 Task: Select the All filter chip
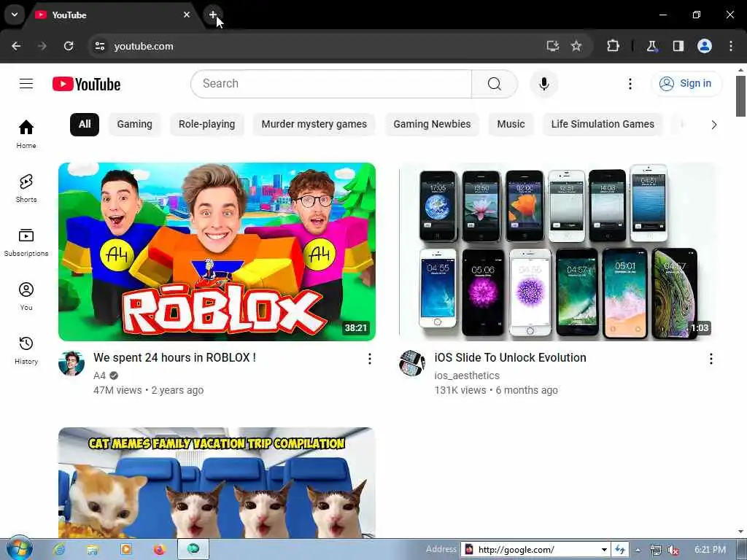click(85, 124)
